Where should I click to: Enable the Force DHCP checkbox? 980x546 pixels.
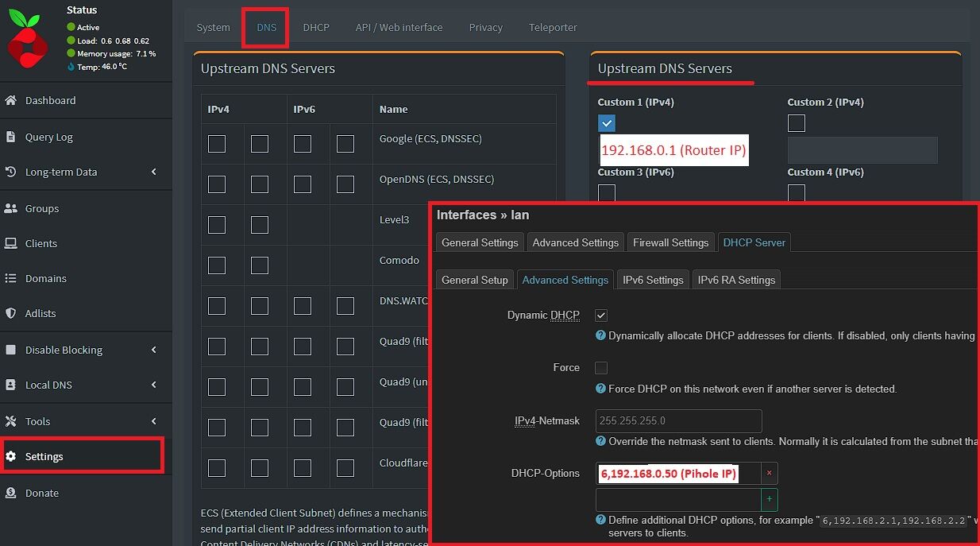[x=601, y=368]
